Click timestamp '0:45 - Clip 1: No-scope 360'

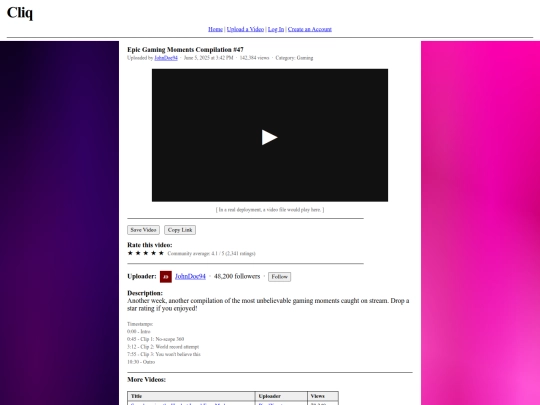click(156, 339)
